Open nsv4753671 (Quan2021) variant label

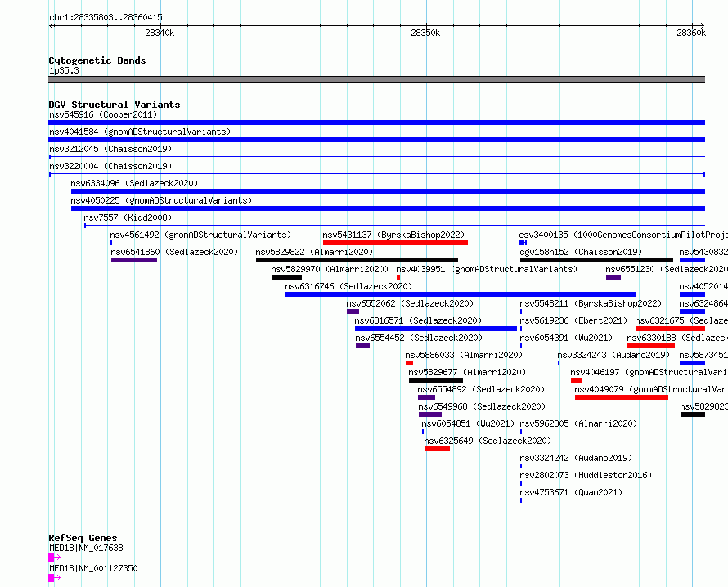pos(571,492)
